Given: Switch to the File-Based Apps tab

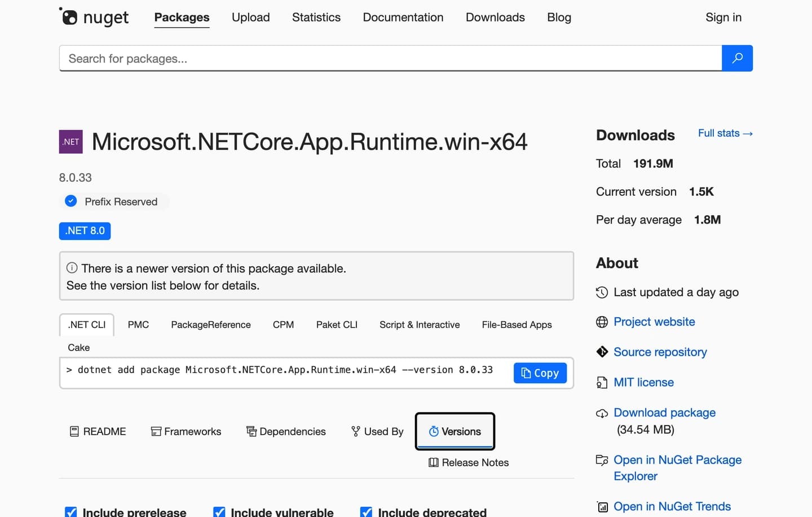Looking at the screenshot, I should click(x=517, y=325).
